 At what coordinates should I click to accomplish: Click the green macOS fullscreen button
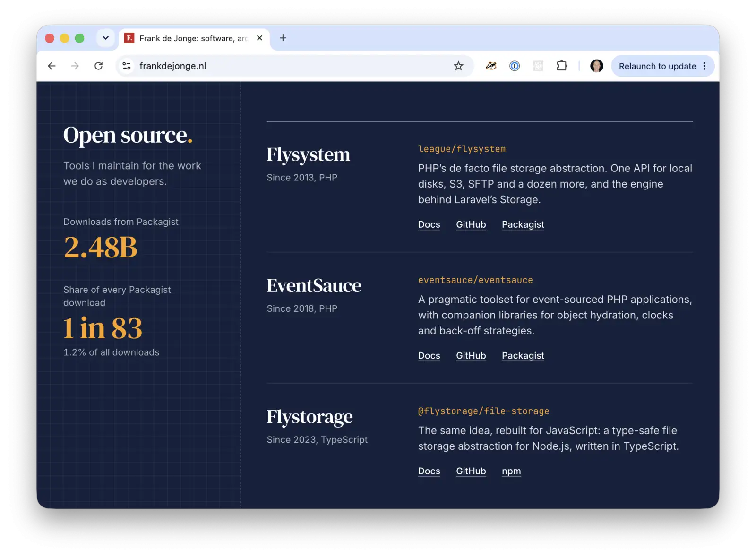(x=80, y=38)
